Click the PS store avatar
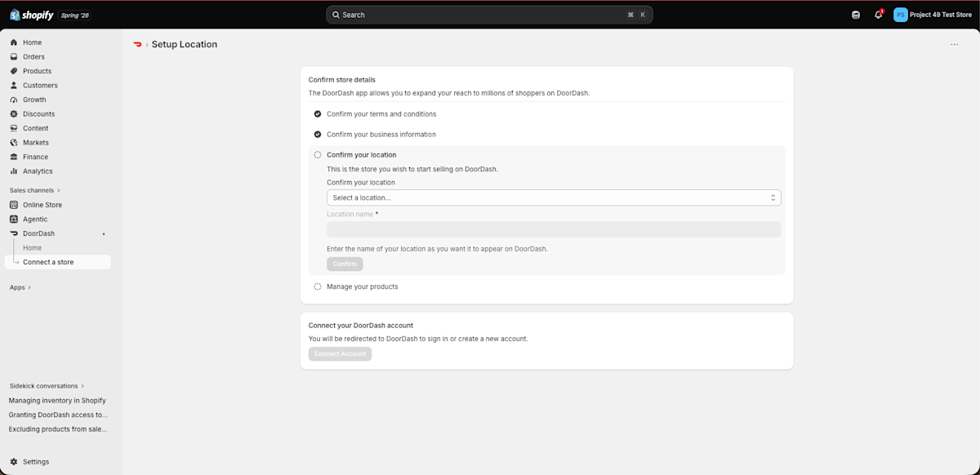The image size is (980, 475). pos(901,15)
